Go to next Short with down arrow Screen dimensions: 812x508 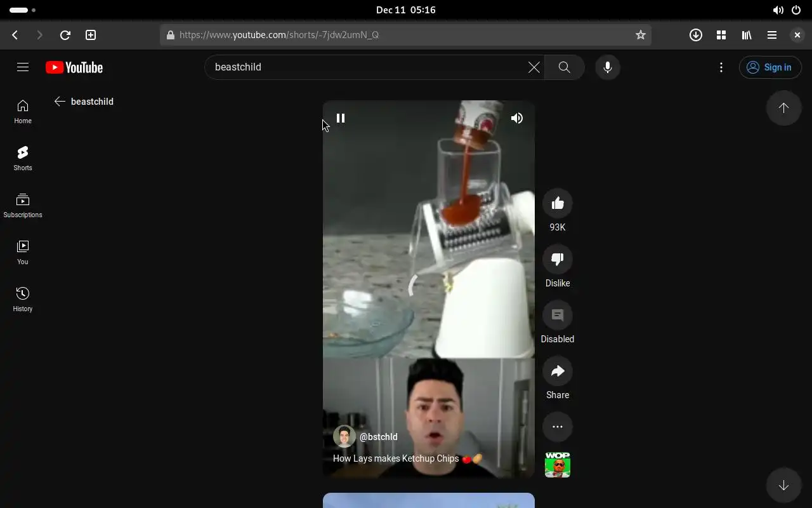(784, 485)
